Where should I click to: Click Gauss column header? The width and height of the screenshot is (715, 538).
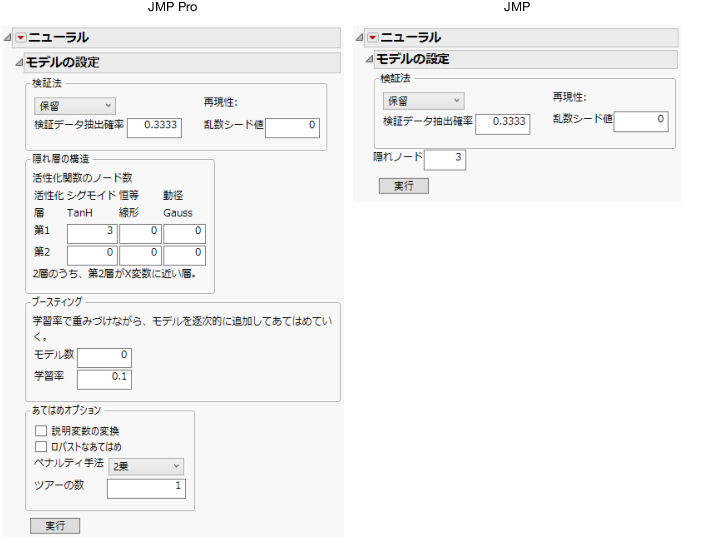tap(178, 213)
